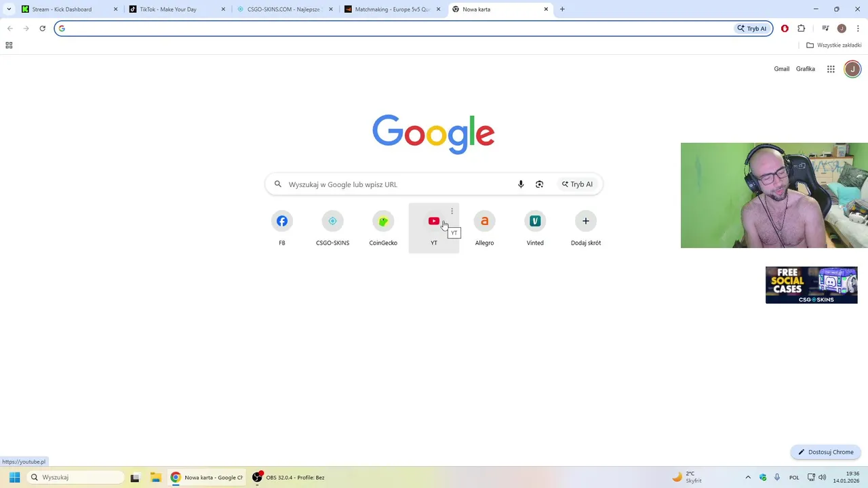Open the Grafika images link
Screen dimensions: 868x488
tap(806, 69)
